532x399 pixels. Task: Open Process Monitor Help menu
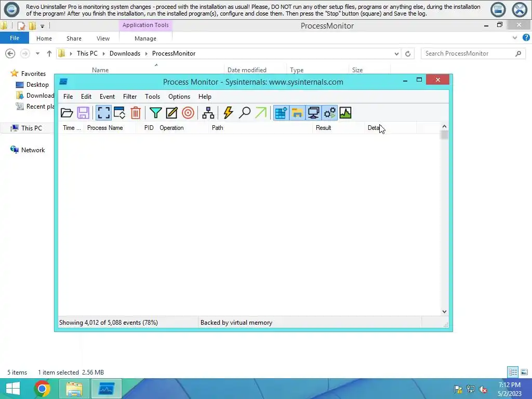205,97
